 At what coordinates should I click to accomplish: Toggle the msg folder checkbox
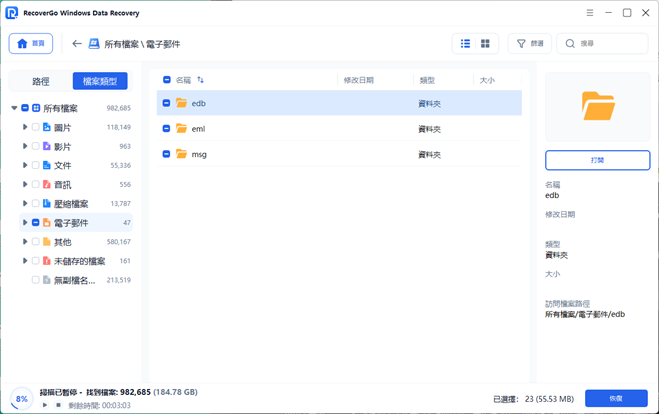166,154
